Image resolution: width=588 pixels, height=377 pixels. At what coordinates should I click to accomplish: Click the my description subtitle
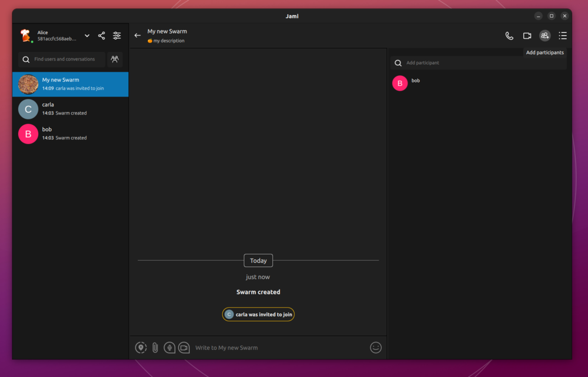coord(166,41)
